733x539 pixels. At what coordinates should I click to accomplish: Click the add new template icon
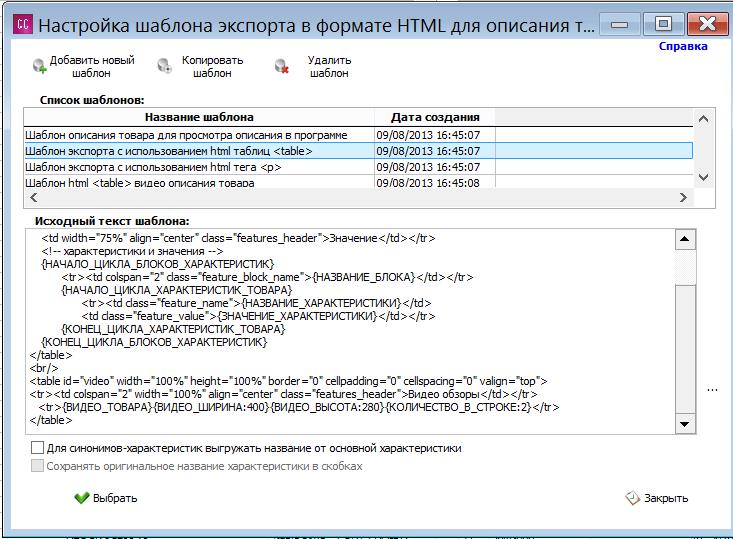[40, 66]
